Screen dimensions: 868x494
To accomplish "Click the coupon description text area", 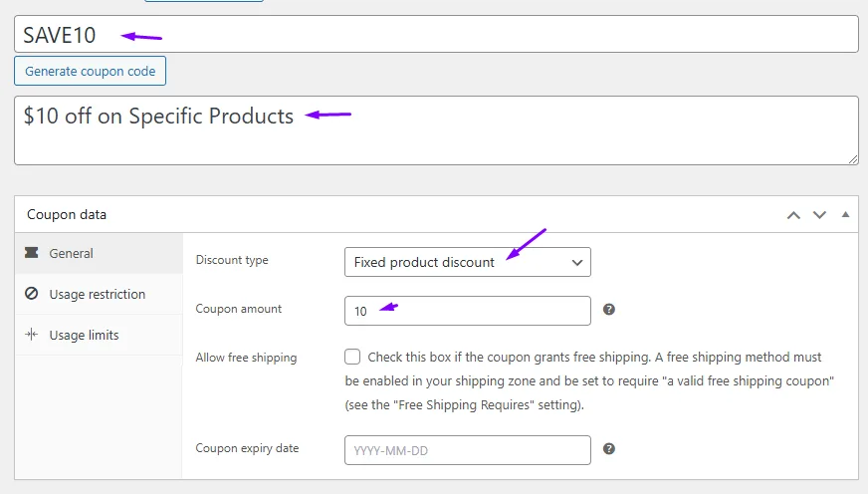I will pyautogui.click(x=436, y=130).
